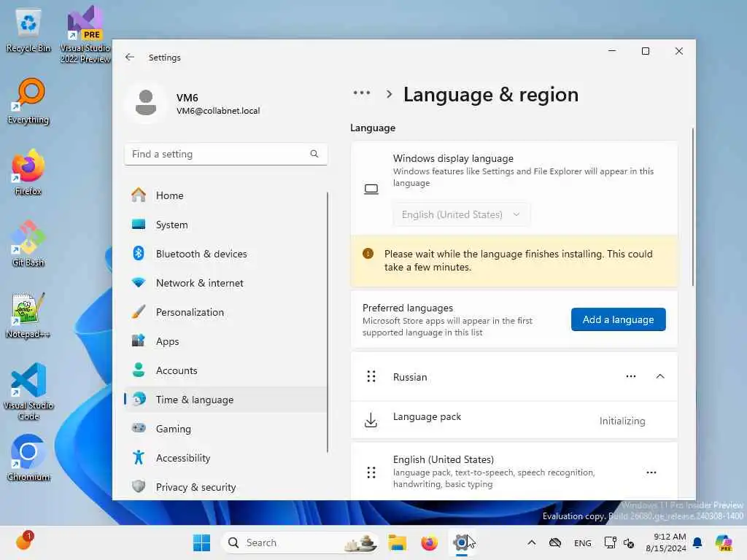The width and height of the screenshot is (747, 560).
Task: Click the taskbar Search box
Action: click(x=300, y=542)
